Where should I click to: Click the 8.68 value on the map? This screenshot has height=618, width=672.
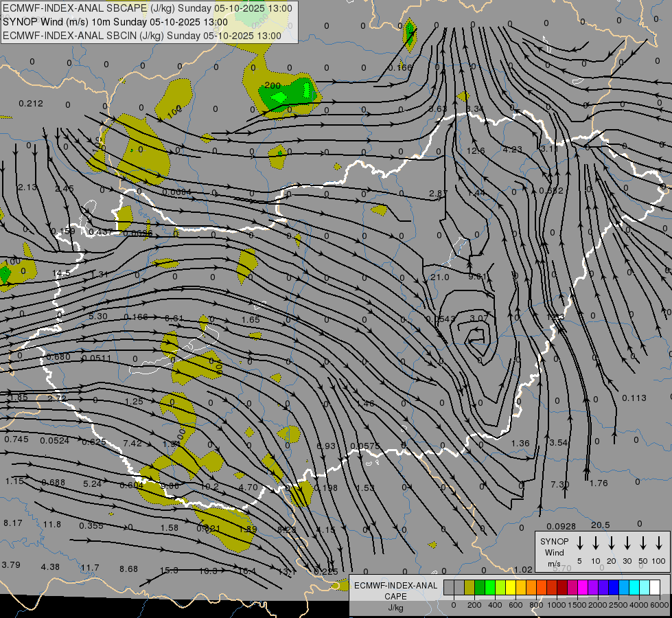[128, 569]
